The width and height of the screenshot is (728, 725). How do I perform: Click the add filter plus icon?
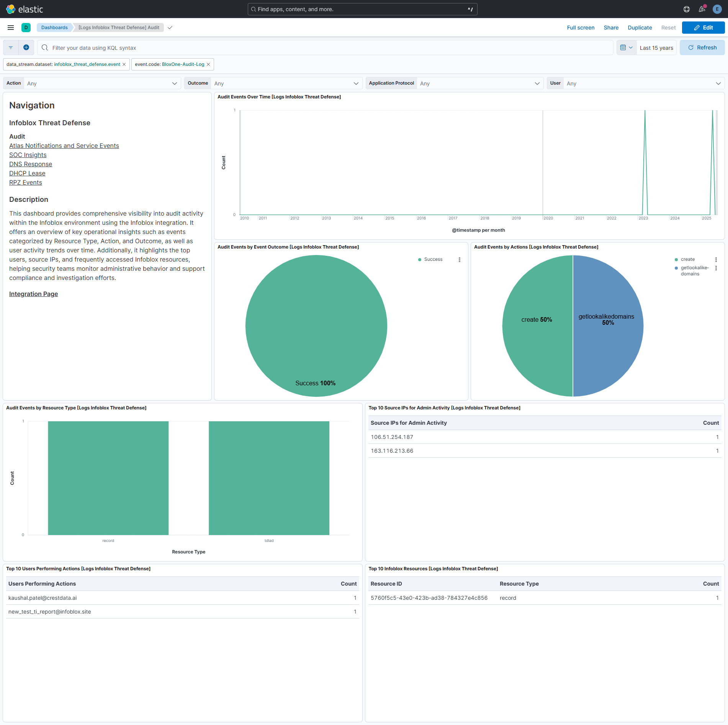tap(26, 47)
